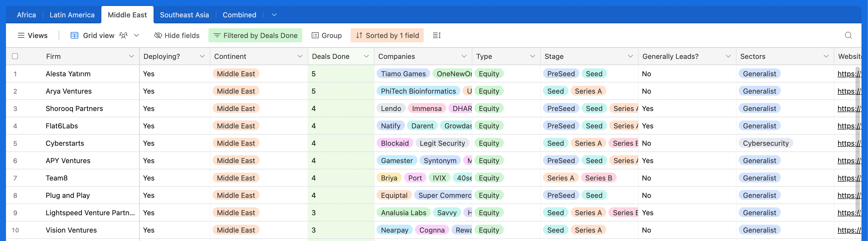This screenshot has width=868, height=241.
Task: Select the APY Ventures firm cell
Action: 68,161
